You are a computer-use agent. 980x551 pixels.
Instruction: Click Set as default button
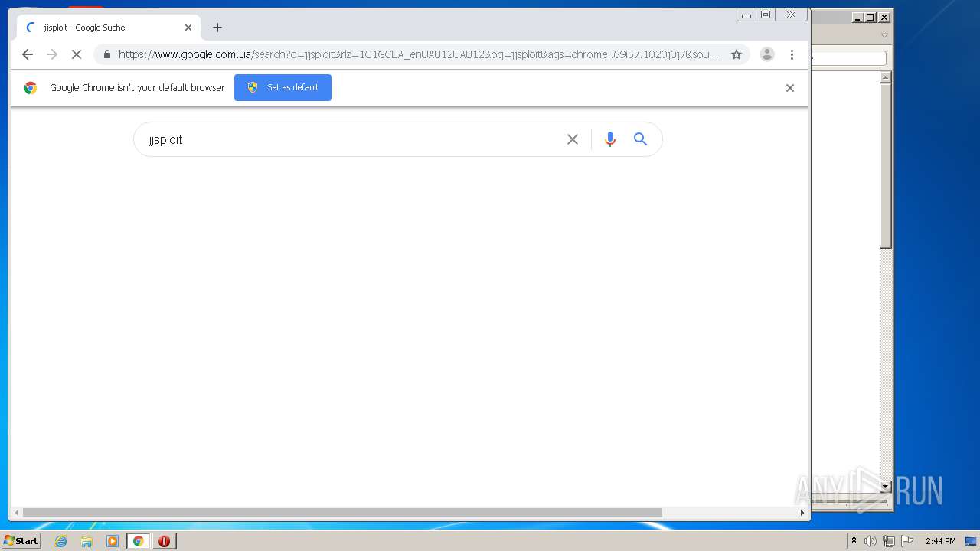pyautogui.click(x=283, y=87)
